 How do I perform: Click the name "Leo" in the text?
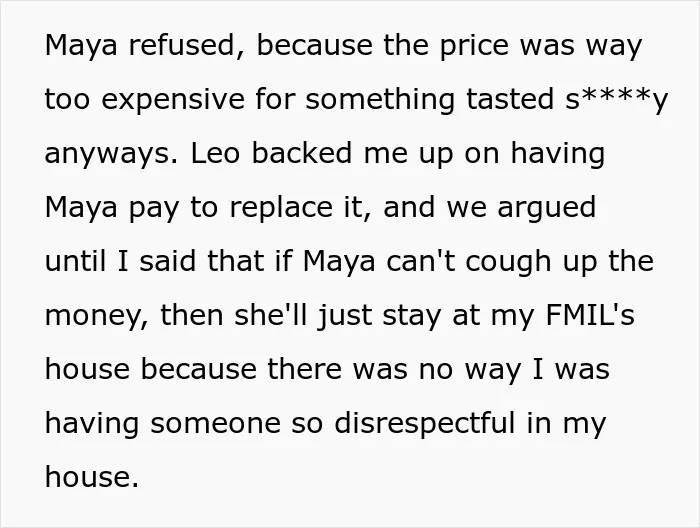pos(215,153)
